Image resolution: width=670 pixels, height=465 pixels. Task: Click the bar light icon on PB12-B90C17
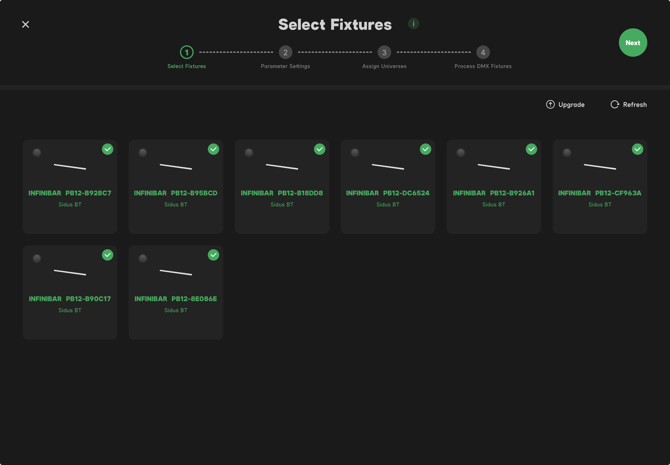pos(70,271)
